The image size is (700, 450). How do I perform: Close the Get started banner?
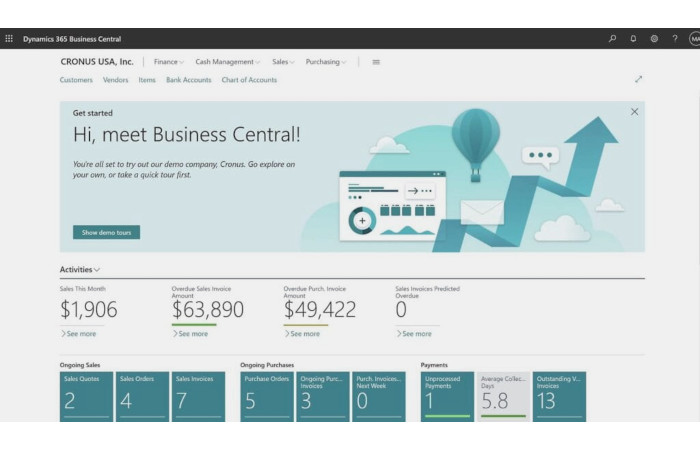[634, 112]
